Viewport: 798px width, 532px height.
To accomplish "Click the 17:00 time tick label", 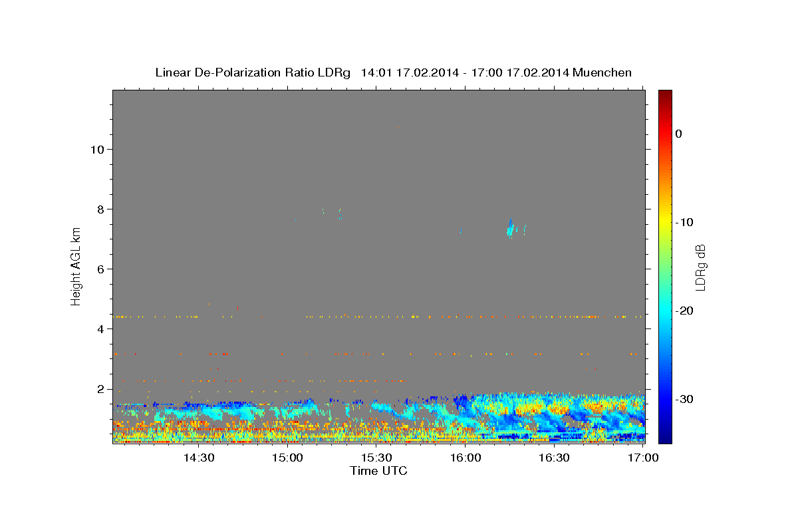I will tap(643, 458).
